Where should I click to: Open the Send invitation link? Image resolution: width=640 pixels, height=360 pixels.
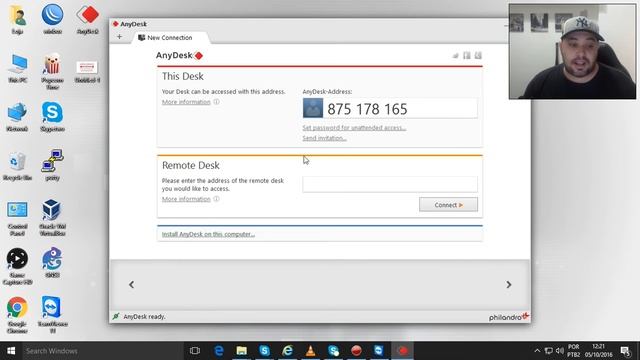(x=324, y=138)
